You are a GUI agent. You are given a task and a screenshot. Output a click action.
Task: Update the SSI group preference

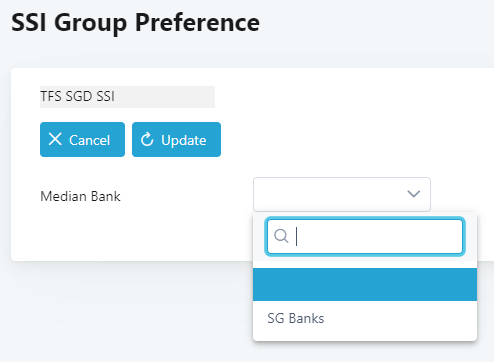(176, 139)
